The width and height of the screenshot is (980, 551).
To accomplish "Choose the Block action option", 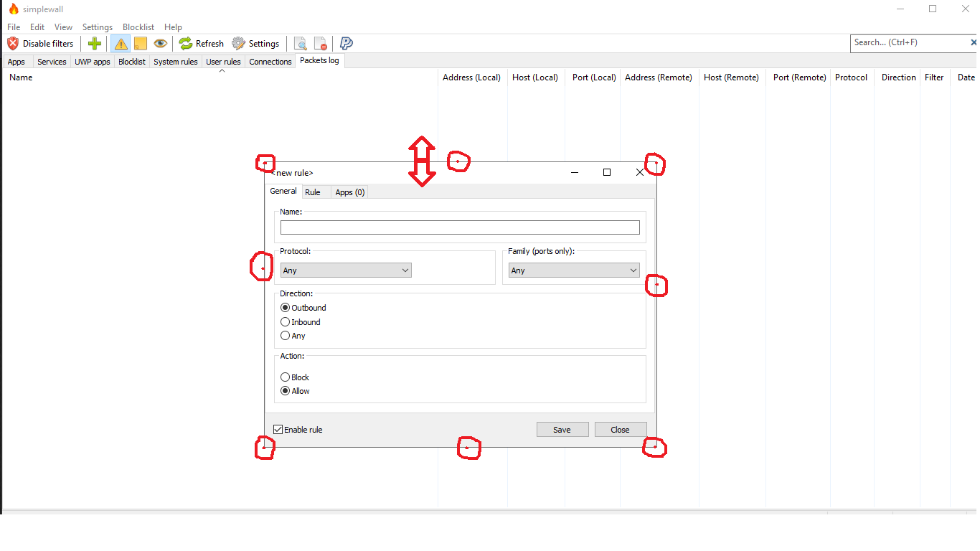I will click(285, 377).
